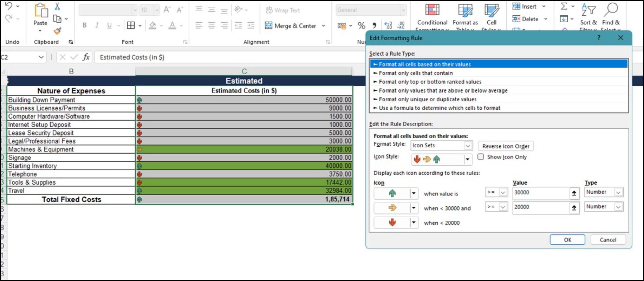Select 'Format only cells that contain'
The height and width of the screenshot is (281, 644).
click(499, 73)
